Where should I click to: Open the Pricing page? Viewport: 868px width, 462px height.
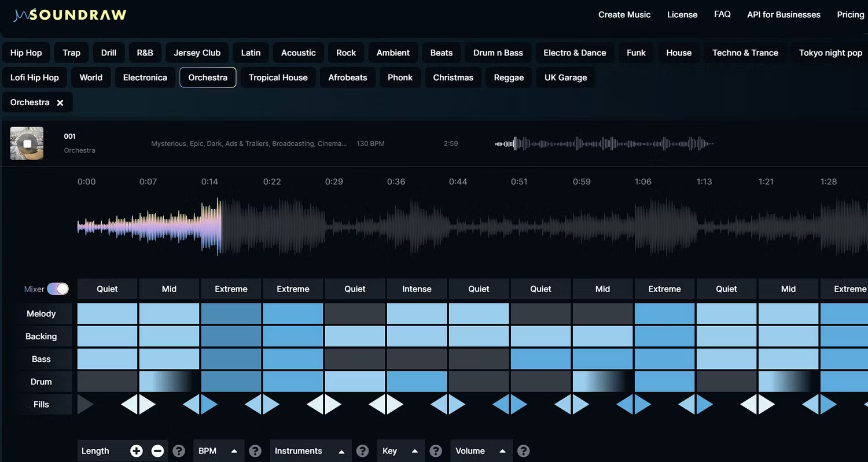pos(850,14)
